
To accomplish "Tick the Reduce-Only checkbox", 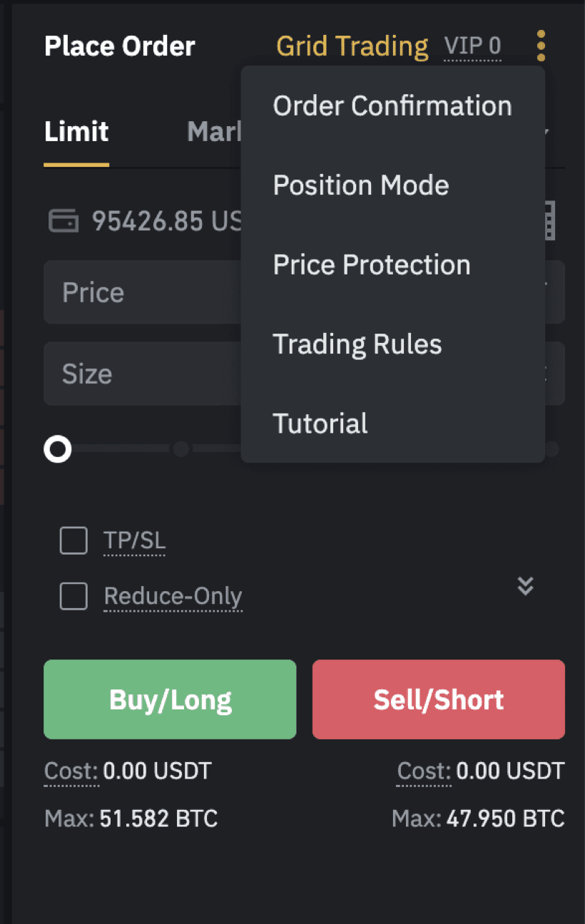I will tap(73, 596).
